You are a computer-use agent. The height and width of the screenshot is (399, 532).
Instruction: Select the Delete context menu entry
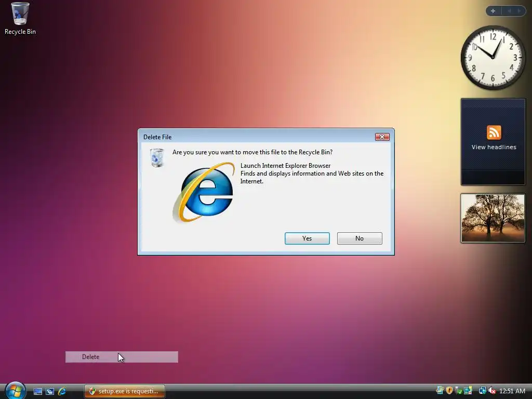point(122,356)
